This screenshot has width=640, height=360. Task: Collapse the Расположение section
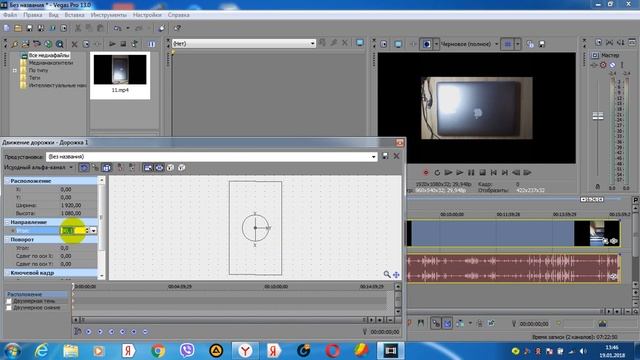point(7,181)
